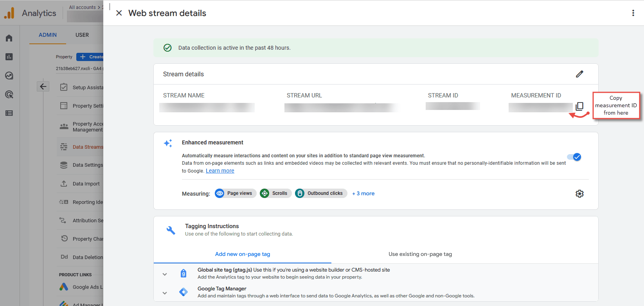Open Advertising icon in sidebar
Image resolution: width=644 pixels, height=306 pixels.
point(9,94)
